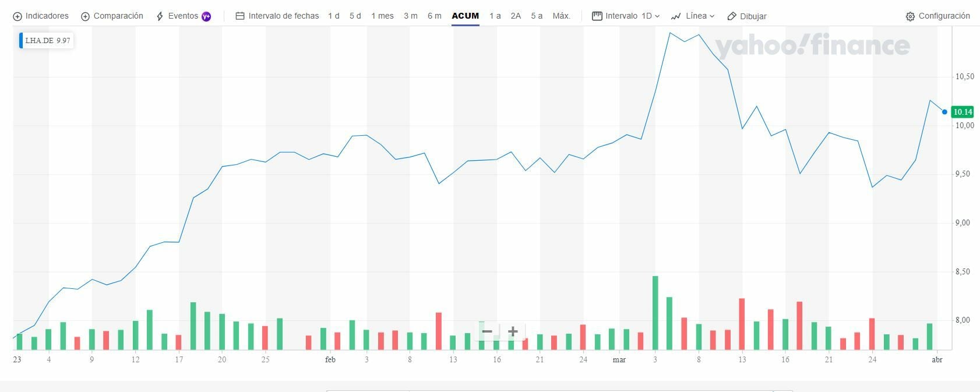Open the Configuración gear icon
The width and height of the screenshot is (980, 392).
[910, 16]
